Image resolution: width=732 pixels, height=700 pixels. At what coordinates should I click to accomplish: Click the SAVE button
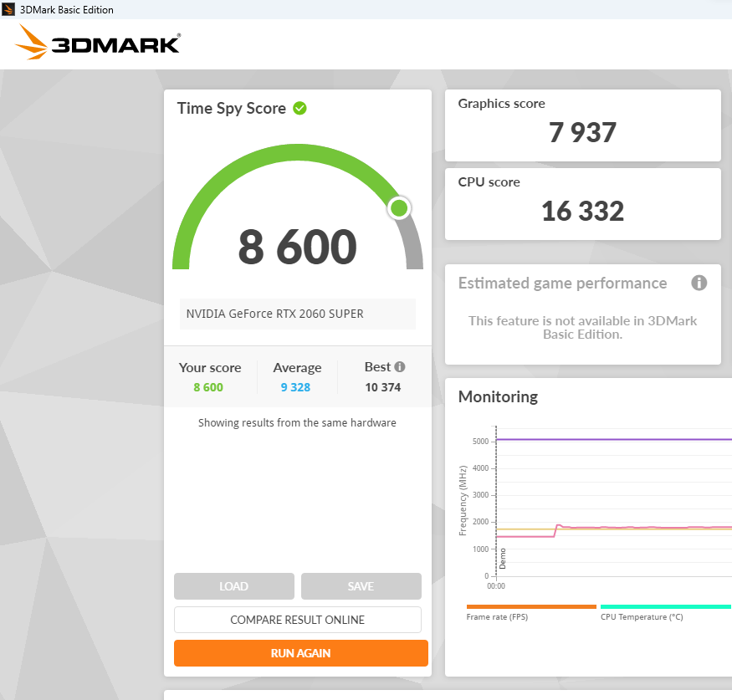coord(361,586)
